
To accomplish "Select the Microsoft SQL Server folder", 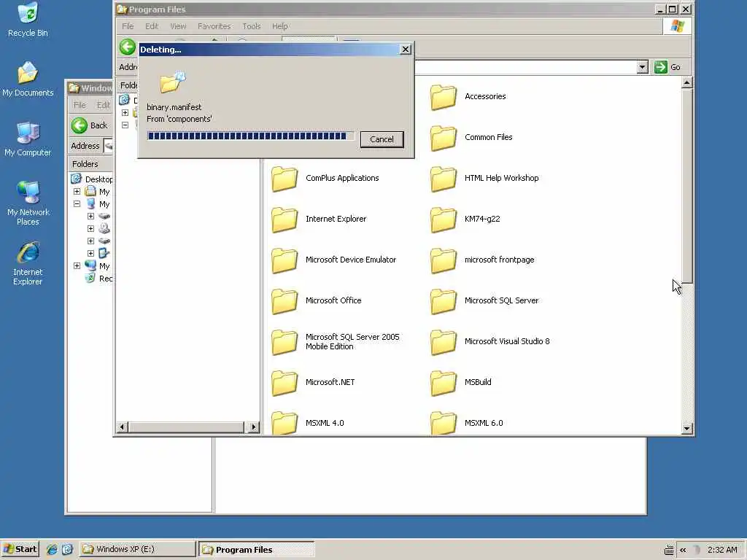I will point(484,301).
